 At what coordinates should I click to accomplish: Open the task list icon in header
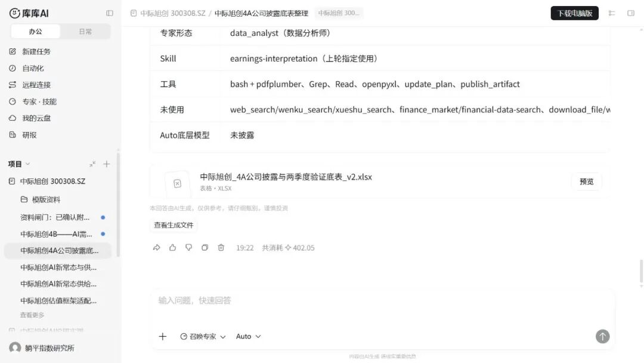tap(612, 13)
